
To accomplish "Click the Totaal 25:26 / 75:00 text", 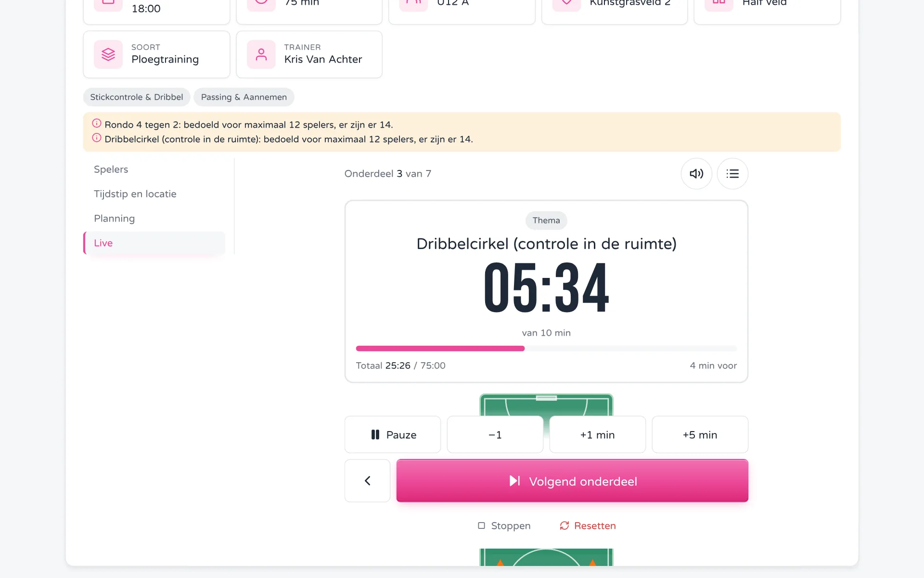I will [400, 366].
